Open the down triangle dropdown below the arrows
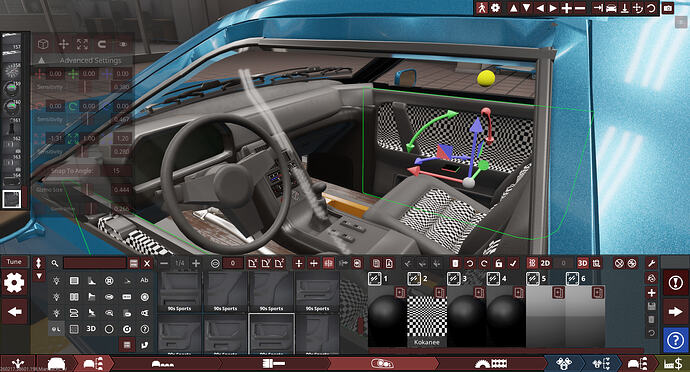This screenshot has width=690, height=372. (x=39, y=276)
